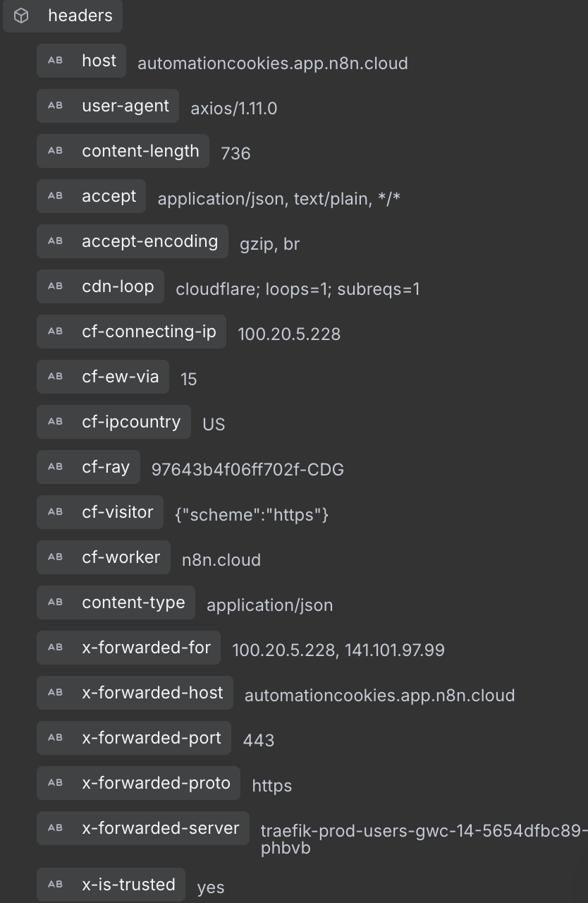
Task: Click the object icon beside headers
Action: pyautogui.click(x=21, y=16)
